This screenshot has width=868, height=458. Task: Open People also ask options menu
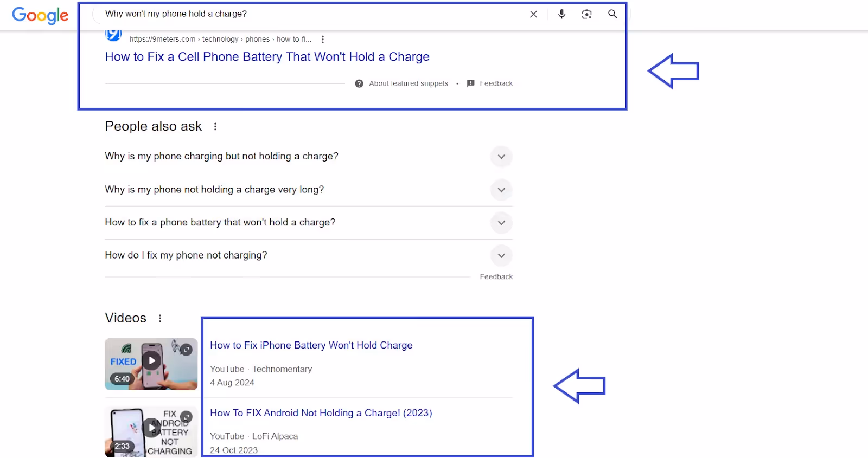(215, 126)
